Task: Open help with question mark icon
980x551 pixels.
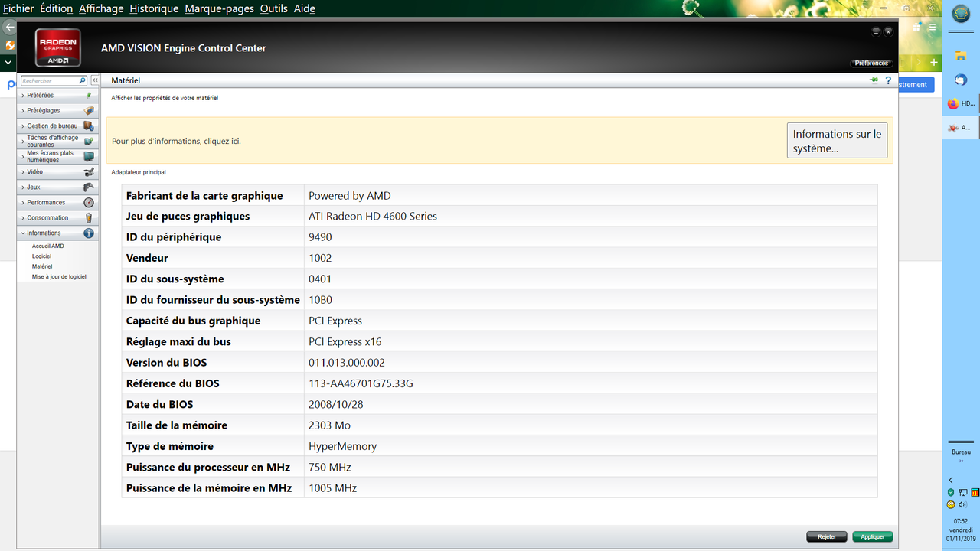Action: click(888, 80)
